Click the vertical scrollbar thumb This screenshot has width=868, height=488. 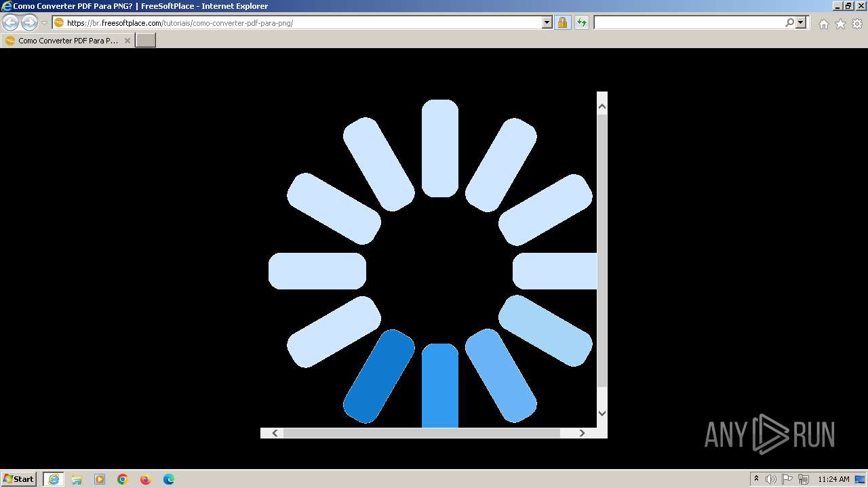click(601, 251)
